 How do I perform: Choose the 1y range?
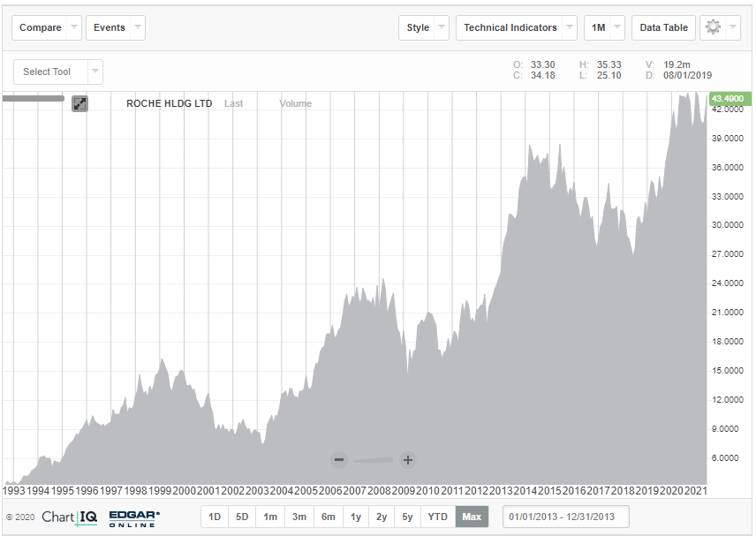[356, 517]
